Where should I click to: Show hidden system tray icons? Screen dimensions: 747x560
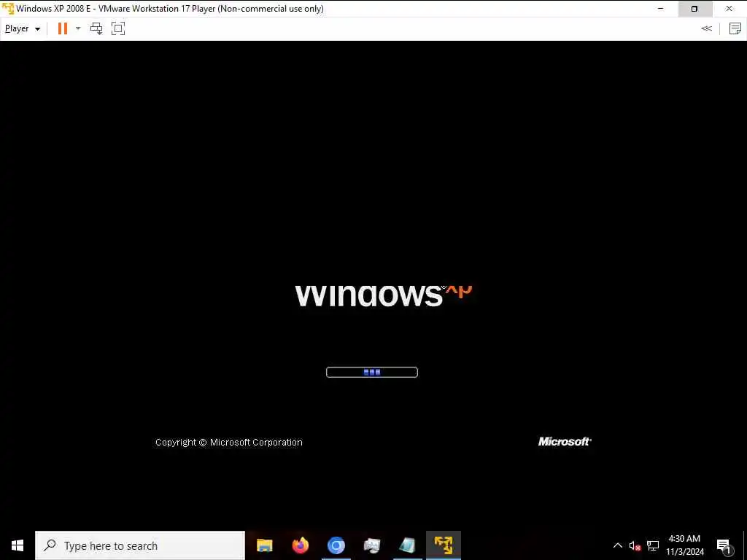coord(617,545)
